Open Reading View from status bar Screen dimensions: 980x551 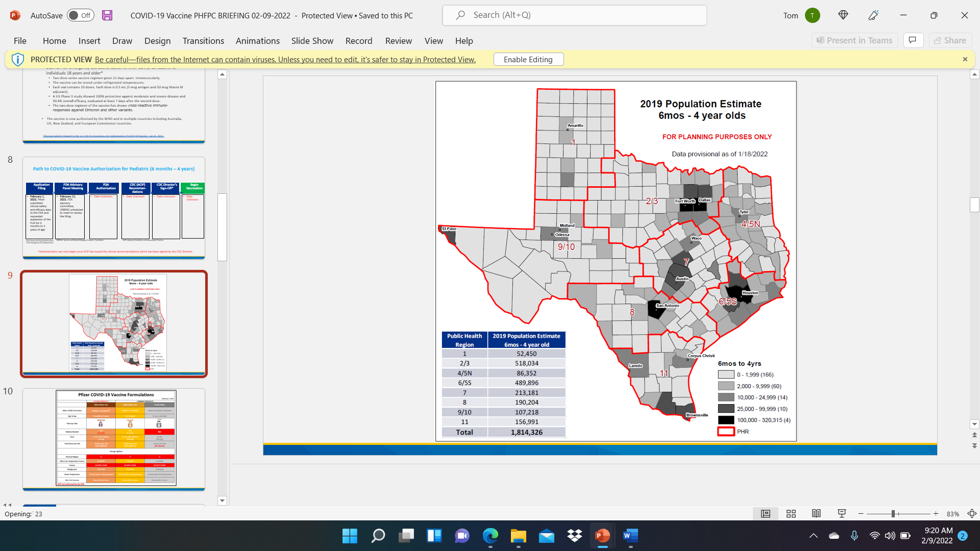[x=816, y=514]
